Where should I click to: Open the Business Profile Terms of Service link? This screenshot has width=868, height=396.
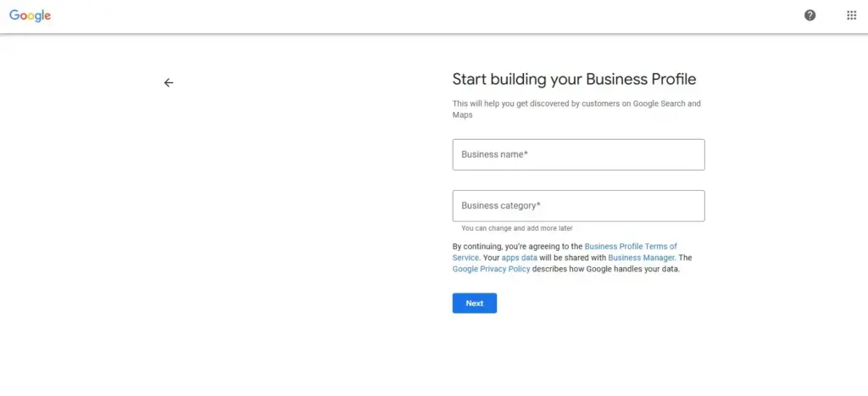[x=631, y=247]
